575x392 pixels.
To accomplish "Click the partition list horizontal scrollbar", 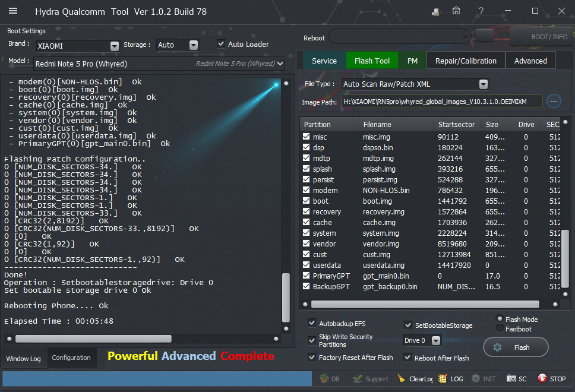I will click(x=425, y=304).
